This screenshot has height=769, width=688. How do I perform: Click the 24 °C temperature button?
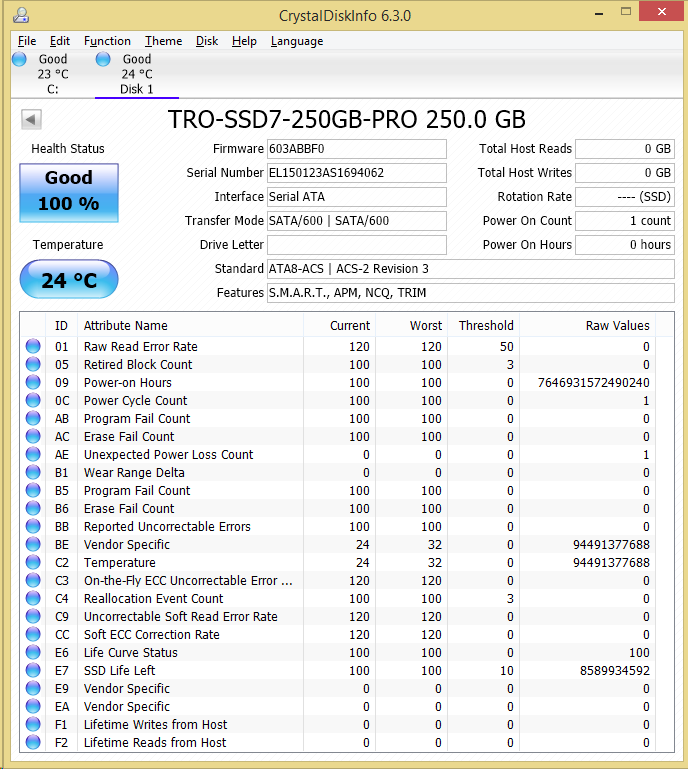coord(69,280)
